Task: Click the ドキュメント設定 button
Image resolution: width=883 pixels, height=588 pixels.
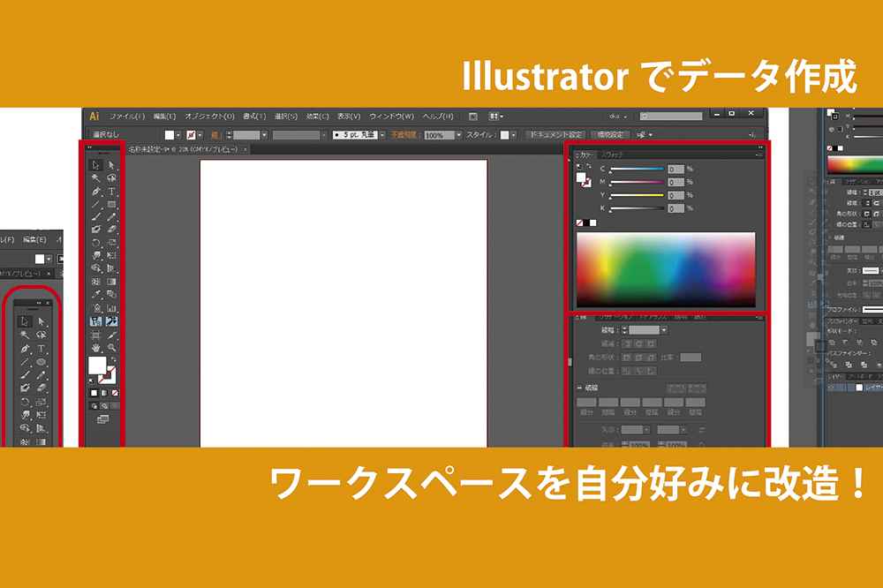Action: coord(555,135)
